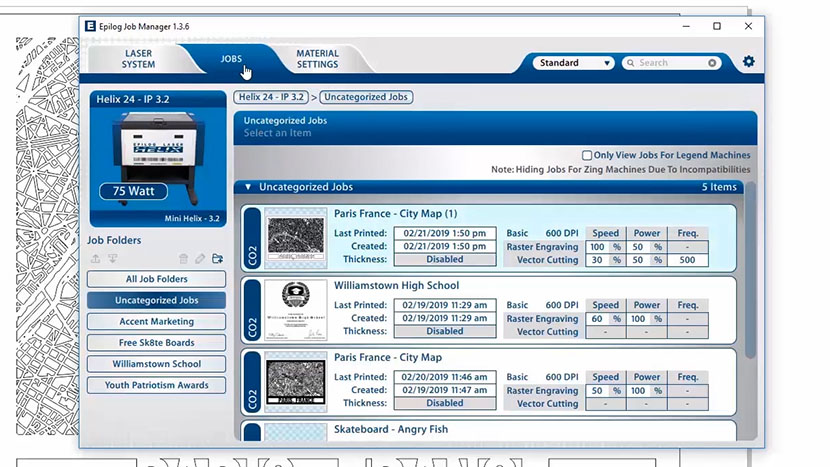The image size is (830, 467).
Task: Click the download job folder icon
Action: coord(113,259)
